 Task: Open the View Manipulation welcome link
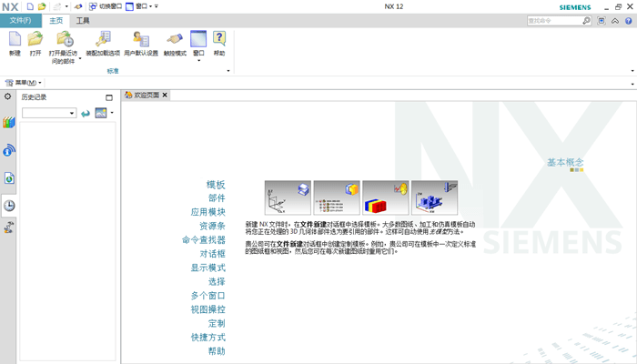208,309
